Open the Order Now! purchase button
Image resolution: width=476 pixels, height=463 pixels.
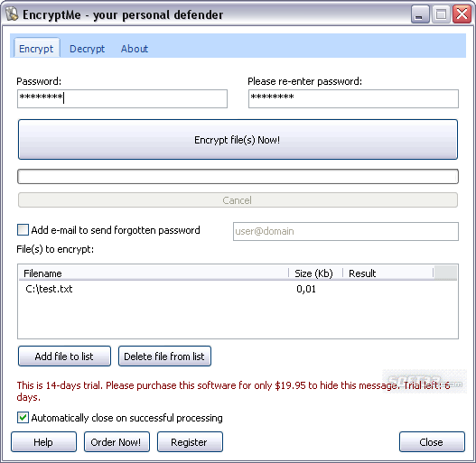coord(117,441)
